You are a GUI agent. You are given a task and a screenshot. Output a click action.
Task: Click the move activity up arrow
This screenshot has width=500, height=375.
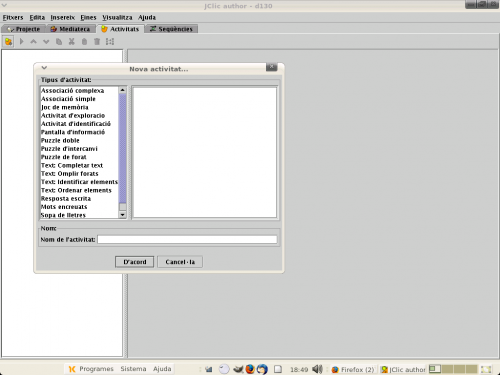(33, 42)
